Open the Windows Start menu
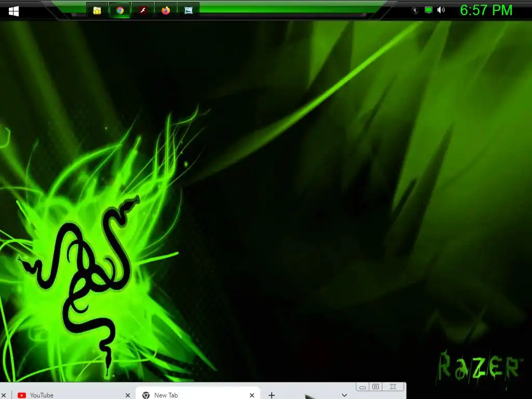The image size is (532, 399). click(x=14, y=11)
